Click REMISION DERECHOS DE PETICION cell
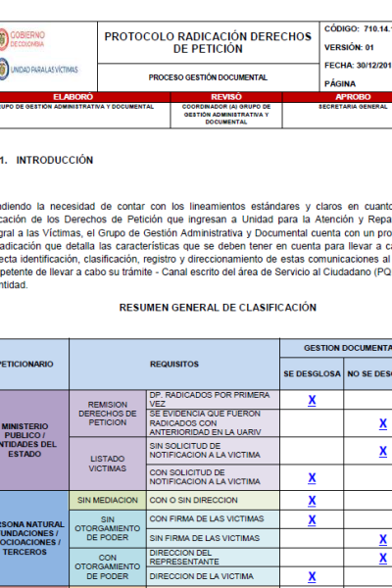 pyautogui.click(x=108, y=414)
